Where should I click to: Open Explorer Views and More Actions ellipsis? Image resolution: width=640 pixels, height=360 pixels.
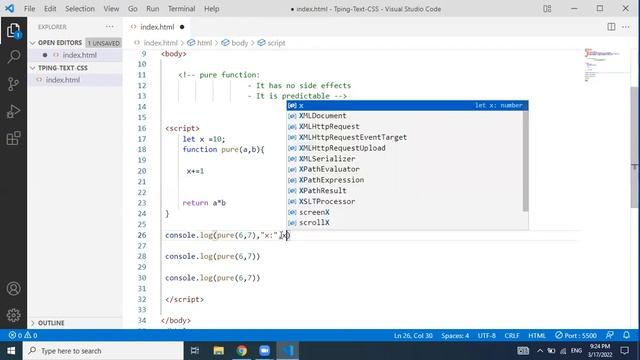[x=109, y=27]
